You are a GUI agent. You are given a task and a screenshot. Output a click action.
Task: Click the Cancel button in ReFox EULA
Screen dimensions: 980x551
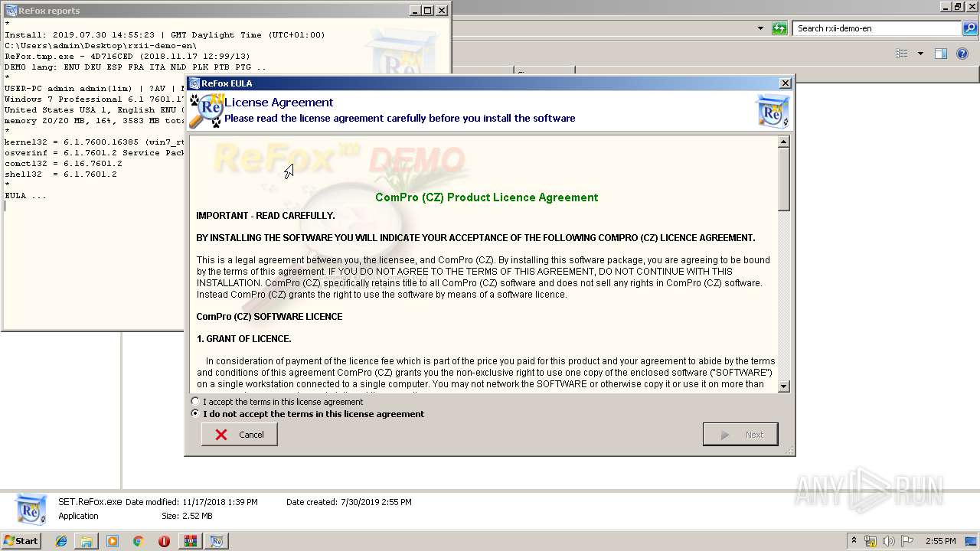point(240,435)
